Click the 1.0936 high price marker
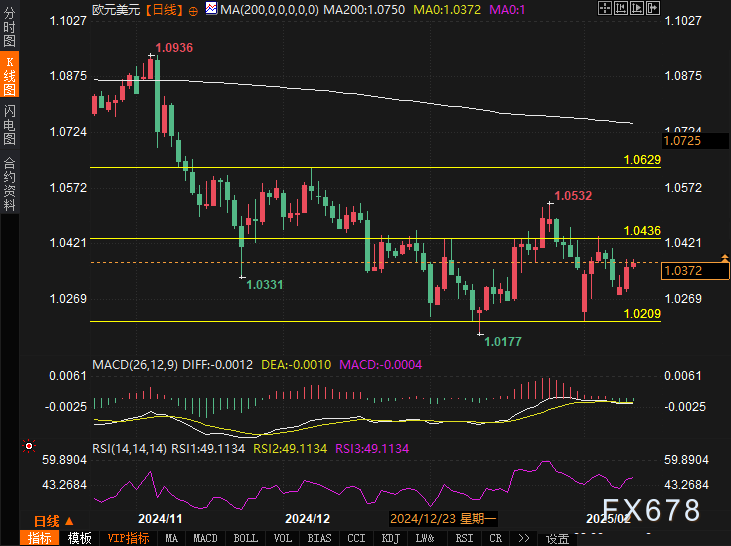The height and width of the screenshot is (546, 731). pyautogui.click(x=174, y=48)
